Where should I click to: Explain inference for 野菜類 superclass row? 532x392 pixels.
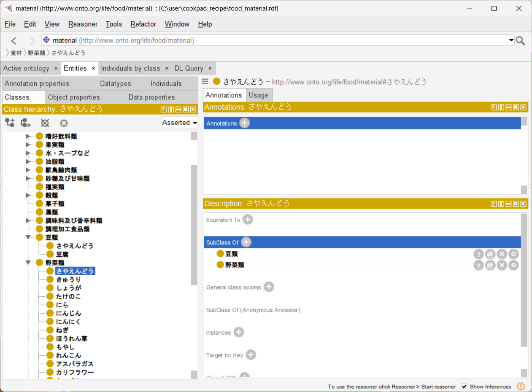pos(478,265)
